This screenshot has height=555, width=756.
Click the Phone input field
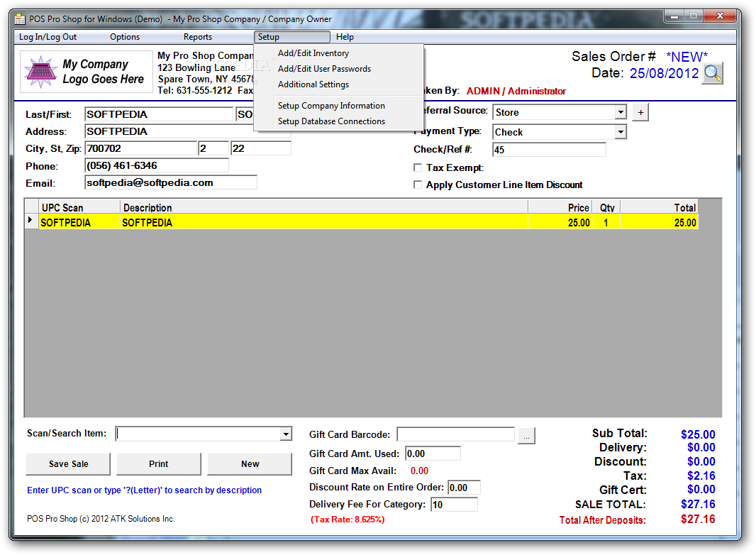pyautogui.click(x=157, y=165)
